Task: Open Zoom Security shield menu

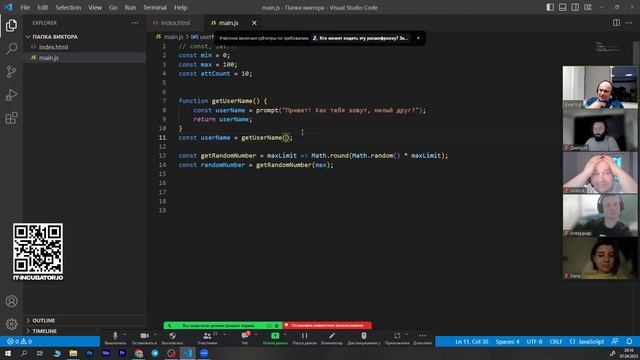Action: [x=172, y=338]
